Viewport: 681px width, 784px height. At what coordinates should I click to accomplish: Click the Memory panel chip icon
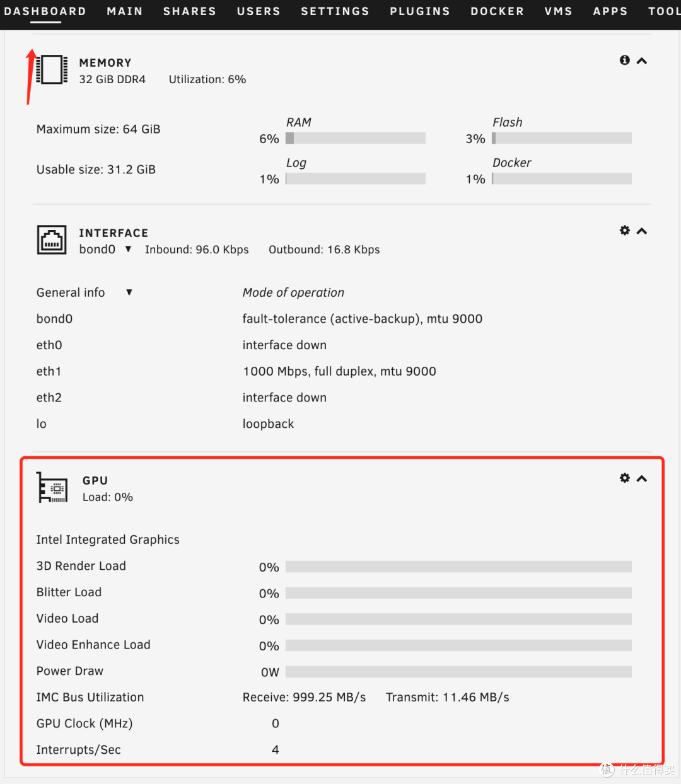coord(51,69)
